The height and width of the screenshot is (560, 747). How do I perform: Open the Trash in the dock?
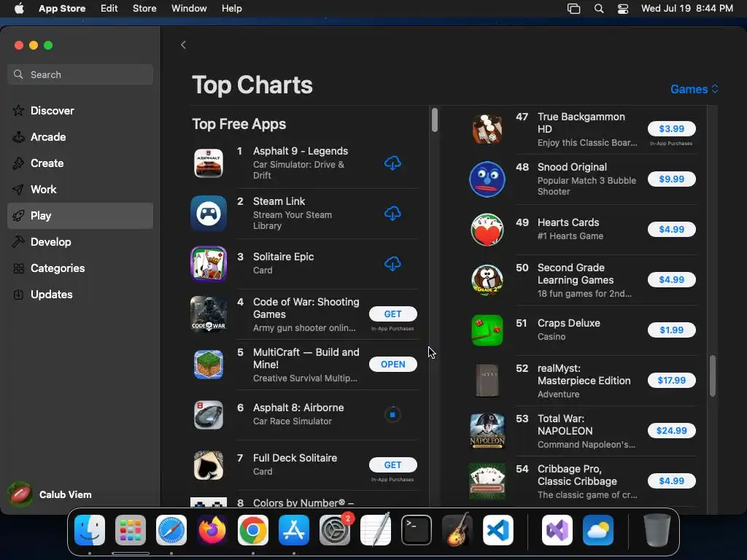tap(657, 530)
